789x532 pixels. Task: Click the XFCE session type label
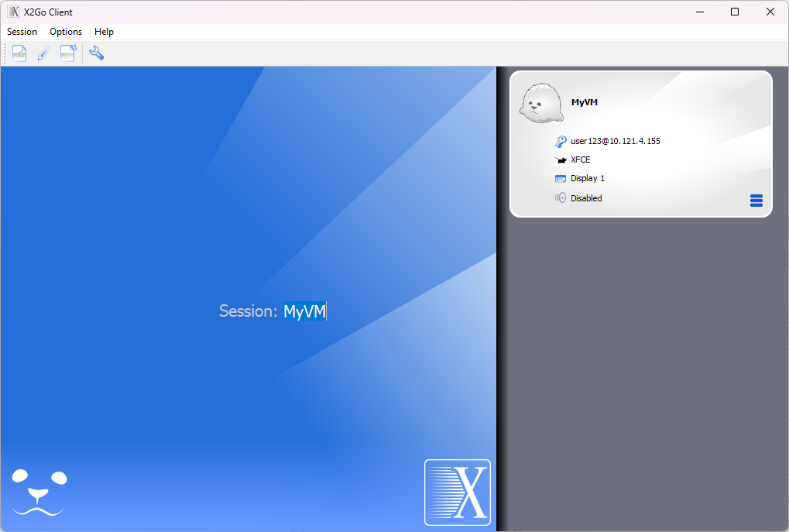[x=581, y=160]
